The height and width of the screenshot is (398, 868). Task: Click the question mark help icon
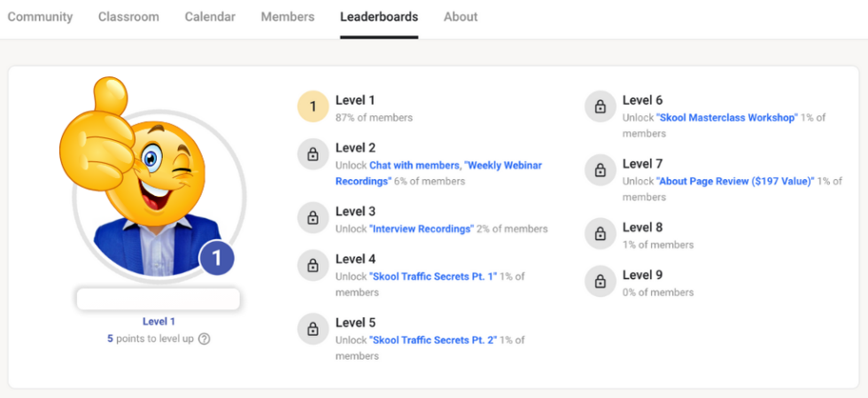click(x=204, y=339)
